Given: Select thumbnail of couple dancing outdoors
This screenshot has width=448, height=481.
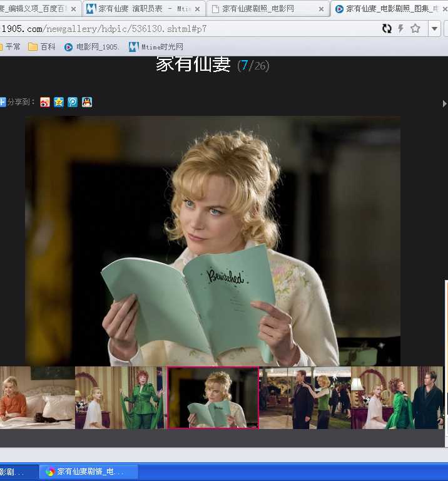Looking at the screenshot, I should click(x=305, y=398).
